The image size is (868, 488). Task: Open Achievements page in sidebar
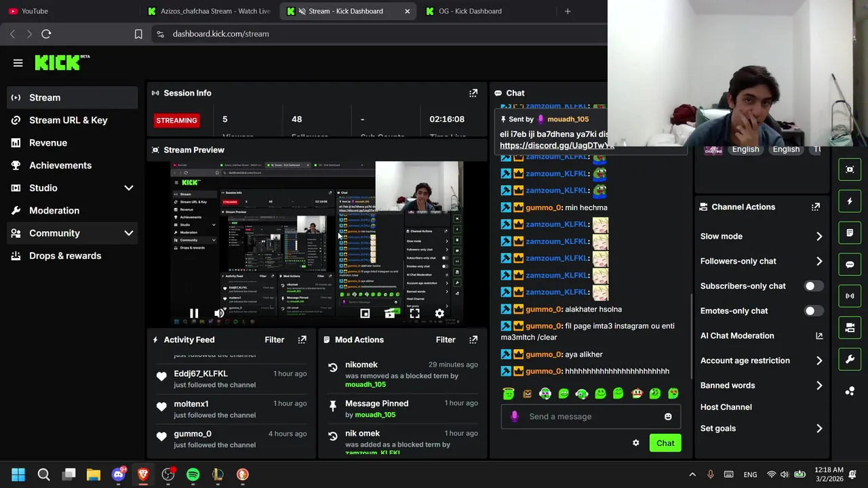pyautogui.click(x=73, y=165)
